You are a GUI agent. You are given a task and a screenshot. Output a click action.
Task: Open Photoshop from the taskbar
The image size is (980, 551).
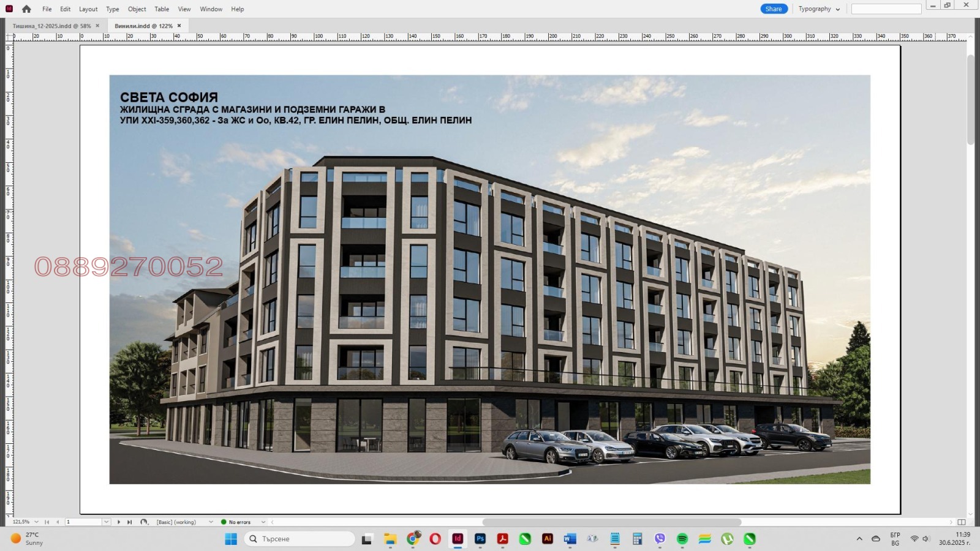[480, 539]
